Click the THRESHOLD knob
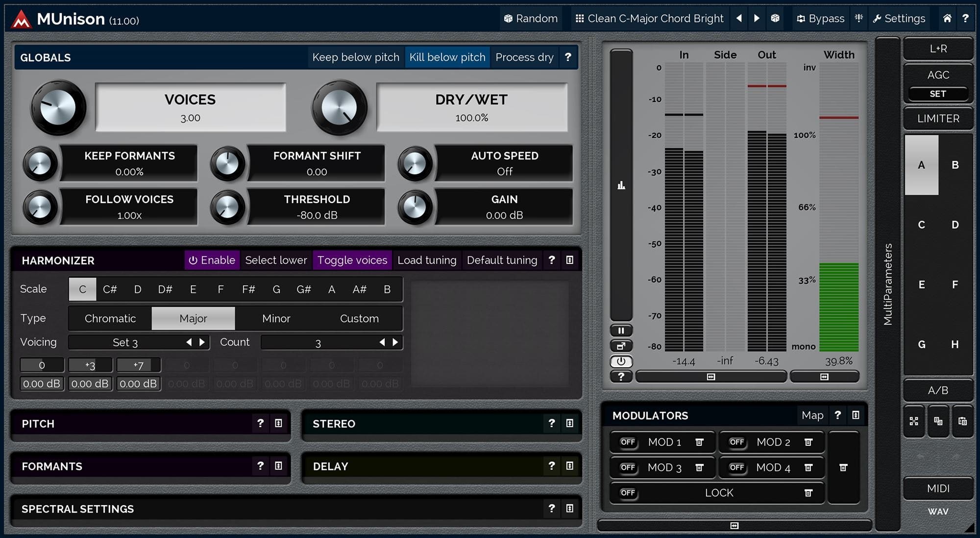This screenshot has width=980, height=538. [227, 207]
